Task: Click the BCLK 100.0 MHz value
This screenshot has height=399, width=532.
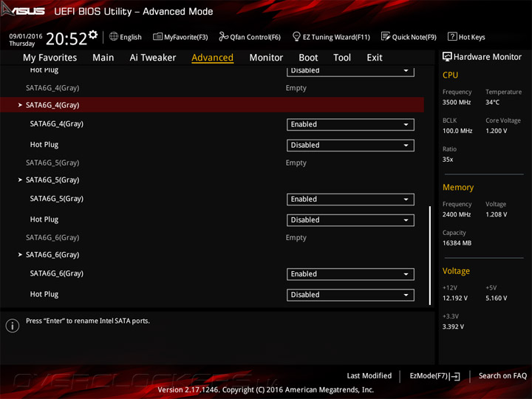Action: tap(457, 131)
